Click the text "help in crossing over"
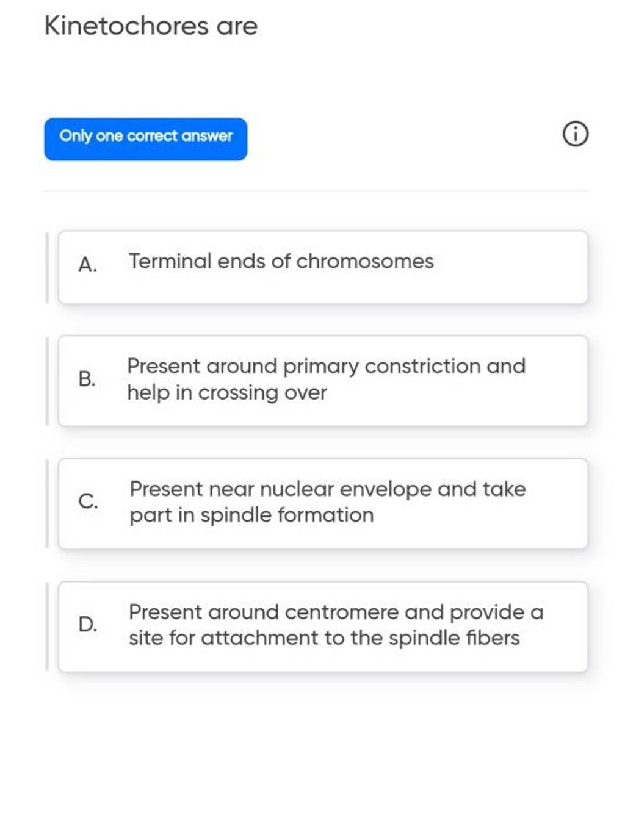Screen dimensions: 625x840 click(x=227, y=392)
